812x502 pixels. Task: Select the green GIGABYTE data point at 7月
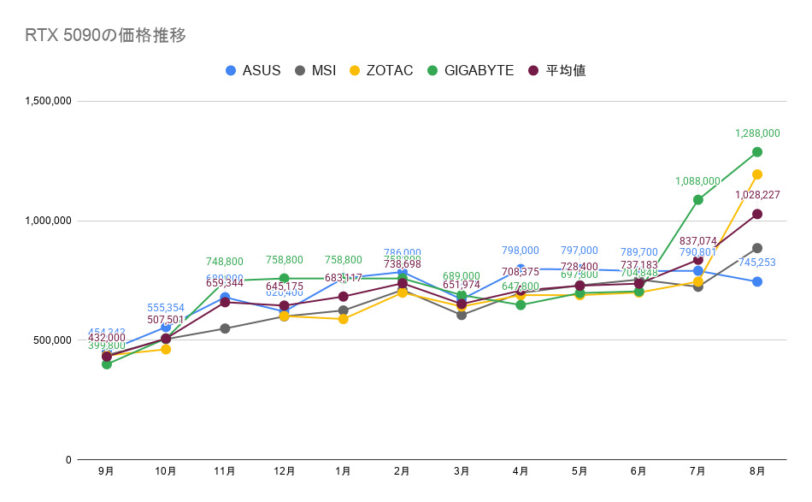click(698, 199)
